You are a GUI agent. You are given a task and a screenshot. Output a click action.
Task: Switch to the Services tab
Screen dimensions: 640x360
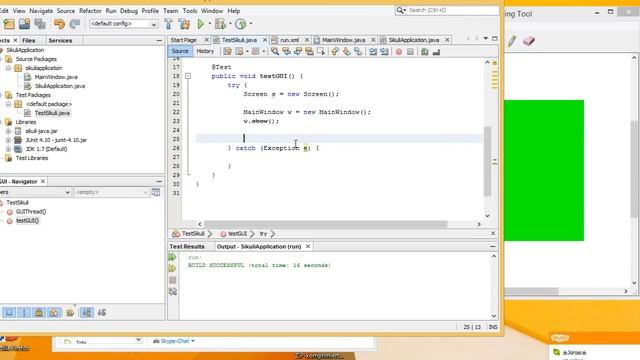[x=60, y=40]
